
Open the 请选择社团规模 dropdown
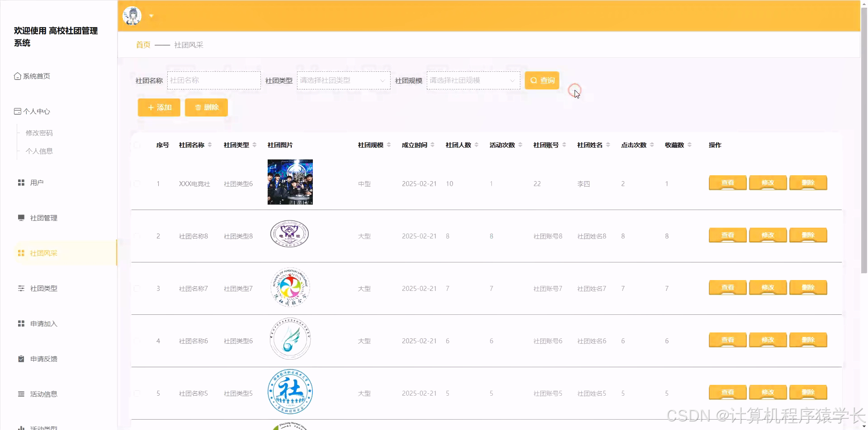click(473, 80)
